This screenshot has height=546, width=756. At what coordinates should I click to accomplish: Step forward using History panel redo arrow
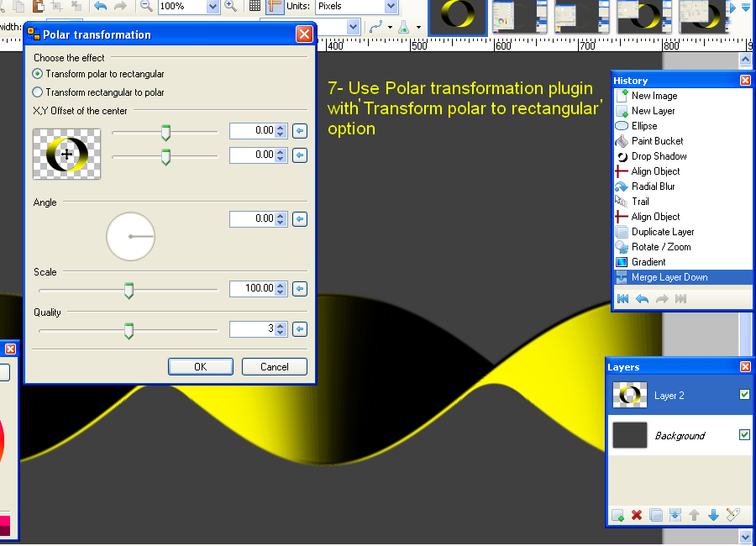662,299
